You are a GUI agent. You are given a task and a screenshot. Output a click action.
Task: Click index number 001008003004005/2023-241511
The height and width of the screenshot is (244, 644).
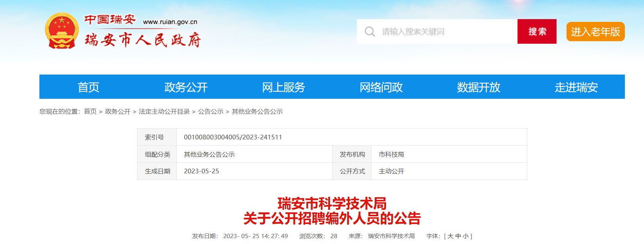pos(233,137)
